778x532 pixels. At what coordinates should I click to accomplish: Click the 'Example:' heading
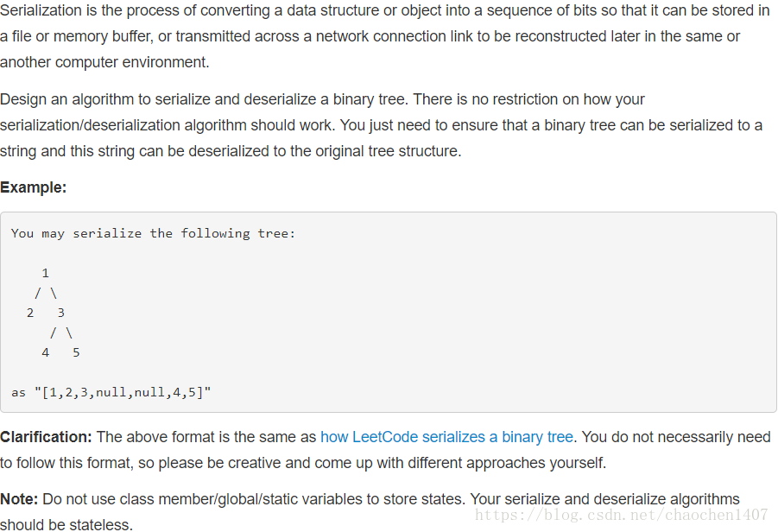33,187
